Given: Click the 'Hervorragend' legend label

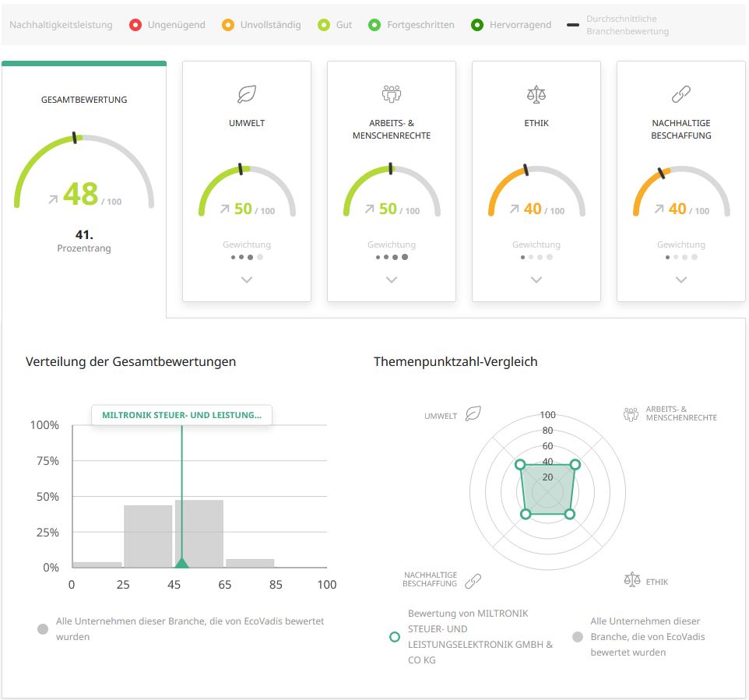Looking at the screenshot, I should click(520, 25).
